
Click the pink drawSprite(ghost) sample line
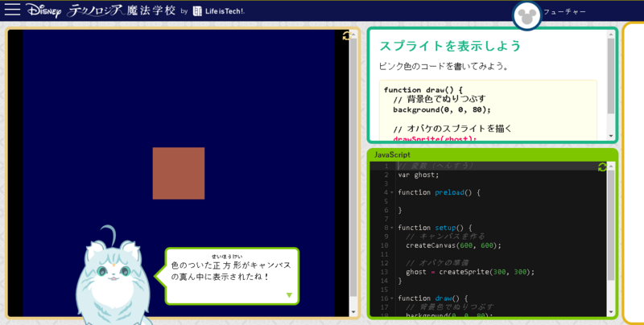435,138
